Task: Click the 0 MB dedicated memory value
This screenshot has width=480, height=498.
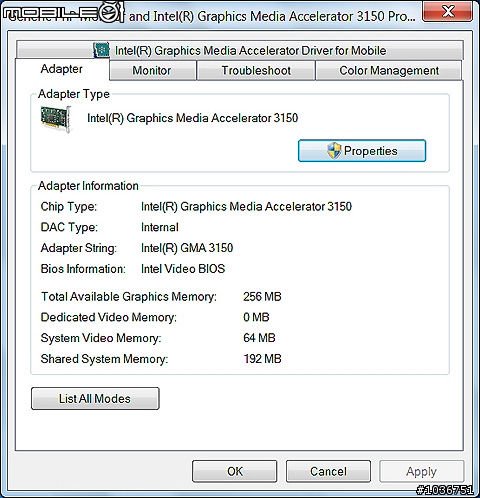Action: pyautogui.click(x=256, y=317)
